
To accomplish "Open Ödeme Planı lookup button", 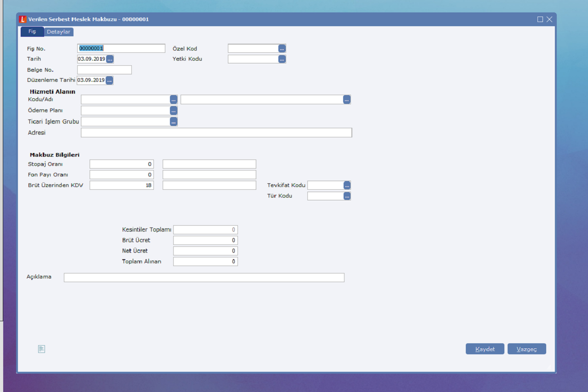I will 174,110.
